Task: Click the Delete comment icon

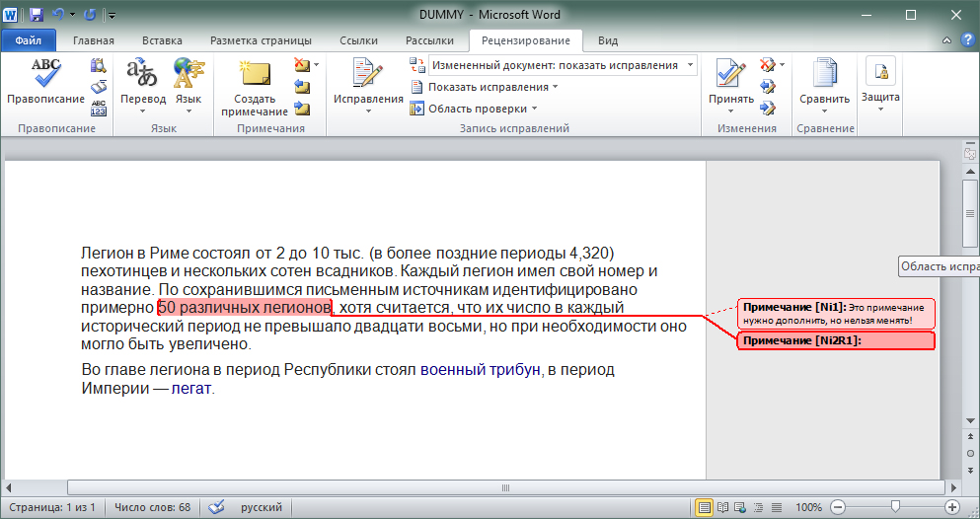Action: [x=302, y=64]
